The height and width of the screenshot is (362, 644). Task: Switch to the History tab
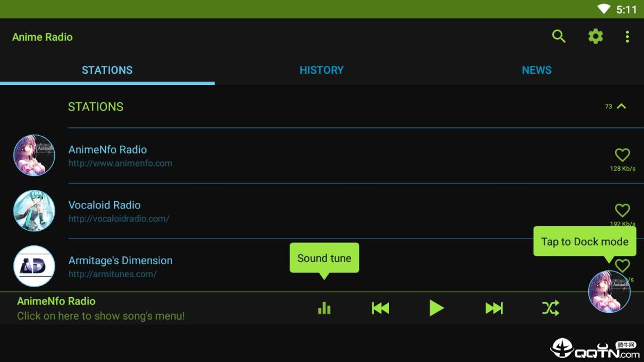321,70
